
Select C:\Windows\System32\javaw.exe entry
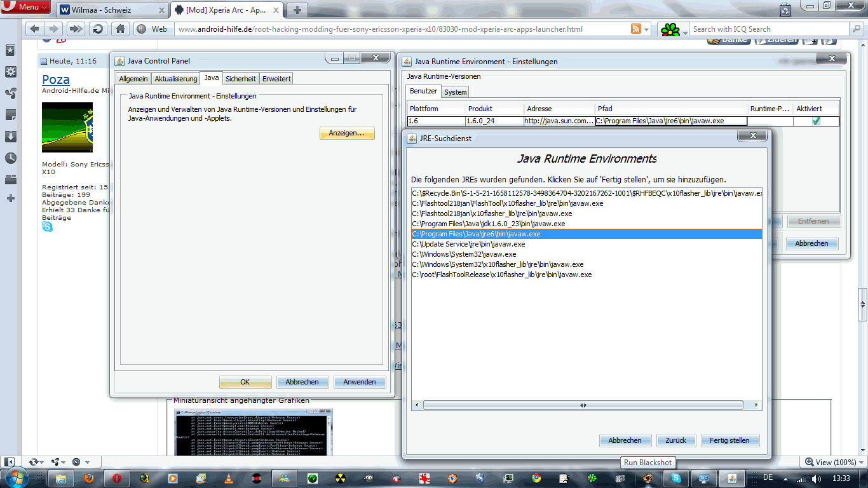[587, 254]
